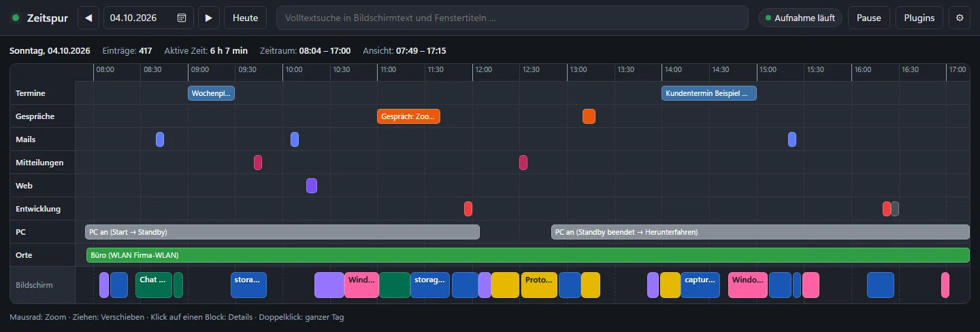980x332 pixels.
Task: Open the blue captur… screen block
Action: tap(700, 285)
